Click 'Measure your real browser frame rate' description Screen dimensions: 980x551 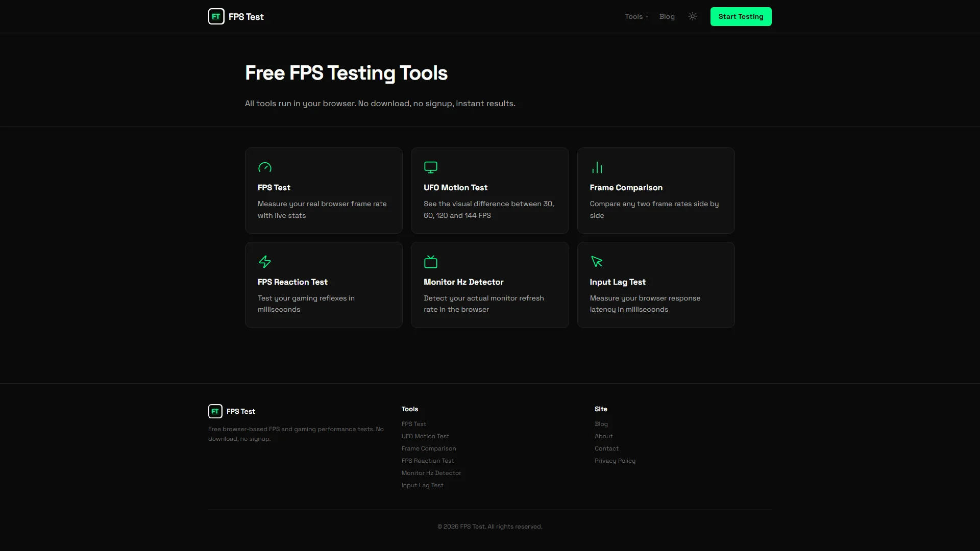(x=322, y=209)
